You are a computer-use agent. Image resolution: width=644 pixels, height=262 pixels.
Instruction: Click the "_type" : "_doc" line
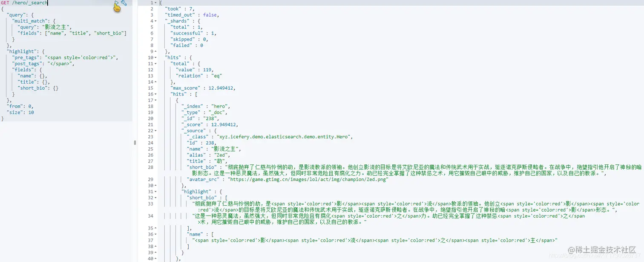click(204, 112)
